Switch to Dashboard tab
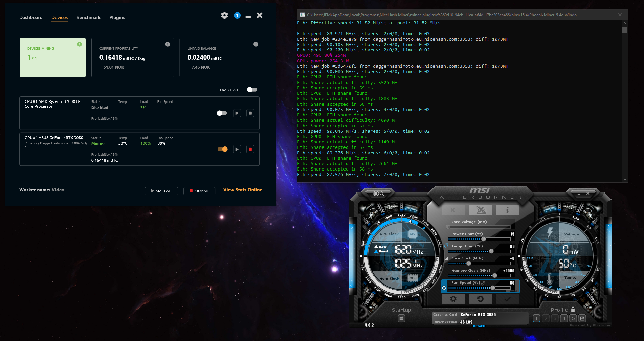 click(31, 17)
